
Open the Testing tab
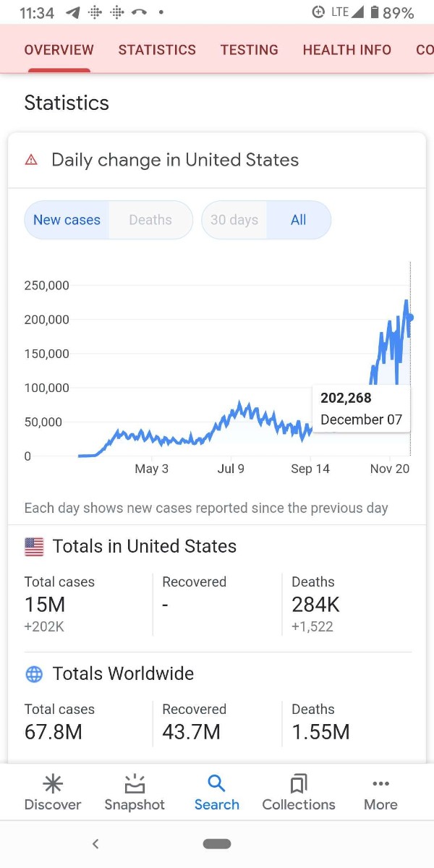click(x=250, y=50)
